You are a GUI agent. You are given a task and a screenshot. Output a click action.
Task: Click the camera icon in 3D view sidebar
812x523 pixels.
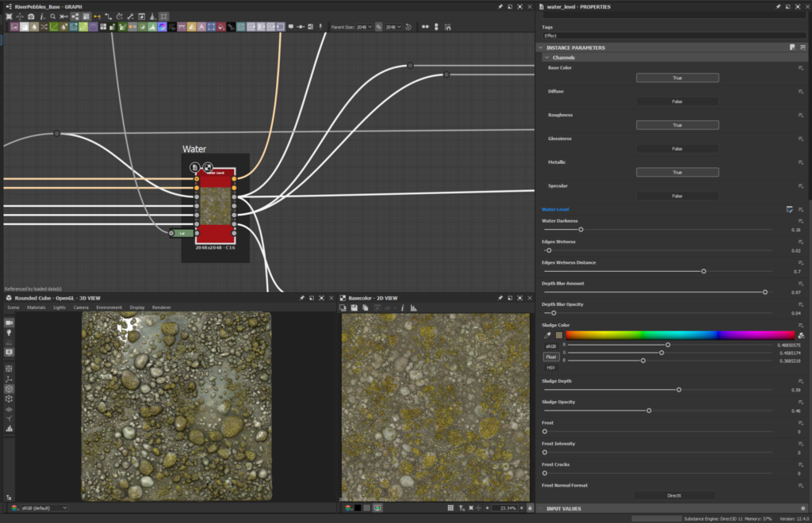click(10, 323)
